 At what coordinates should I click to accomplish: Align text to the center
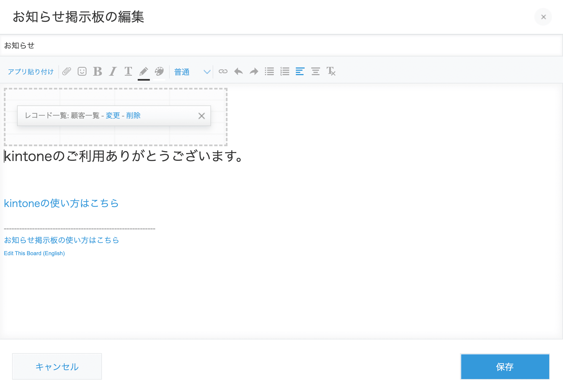(316, 72)
